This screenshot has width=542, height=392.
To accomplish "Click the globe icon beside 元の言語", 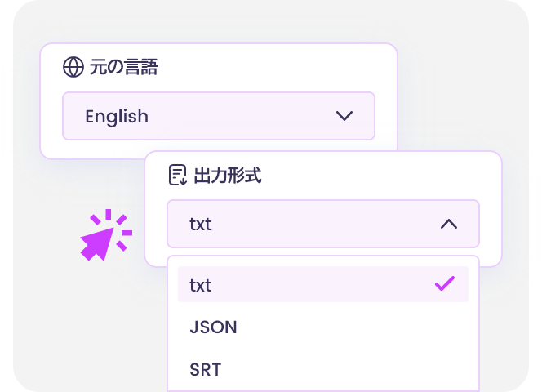I will click(73, 67).
